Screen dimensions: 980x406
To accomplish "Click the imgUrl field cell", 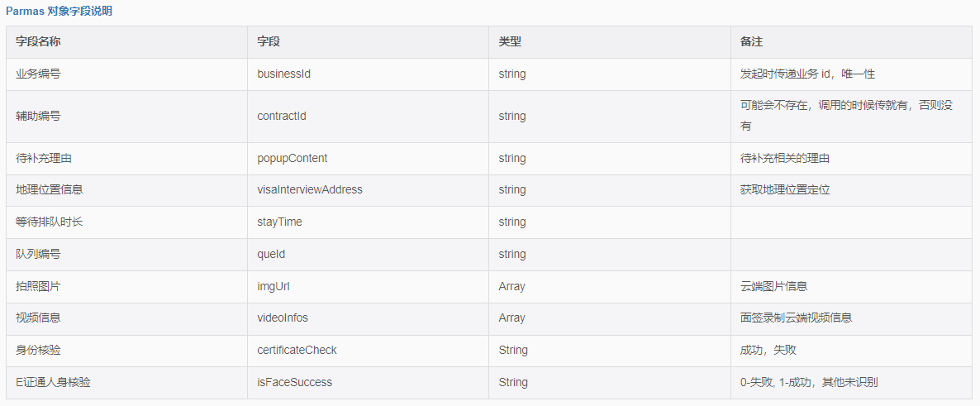I will pos(369,286).
